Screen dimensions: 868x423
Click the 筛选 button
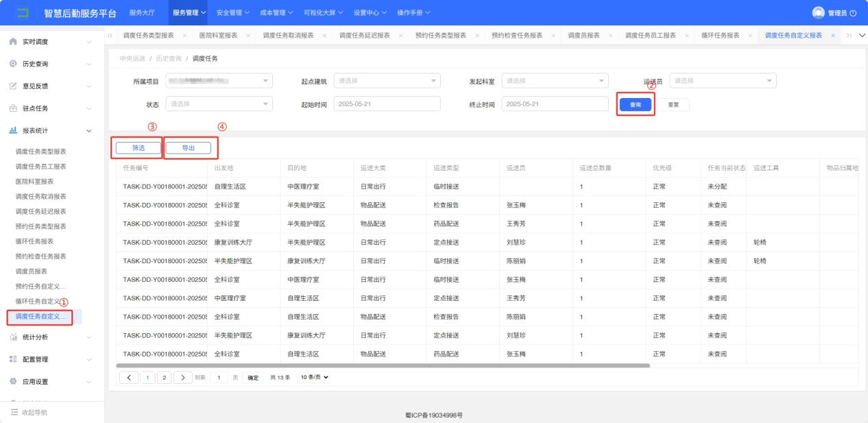coord(138,147)
